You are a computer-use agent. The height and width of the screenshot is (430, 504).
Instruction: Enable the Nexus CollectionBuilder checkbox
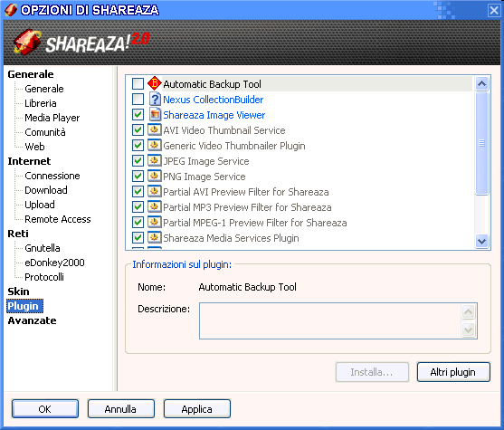click(138, 100)
